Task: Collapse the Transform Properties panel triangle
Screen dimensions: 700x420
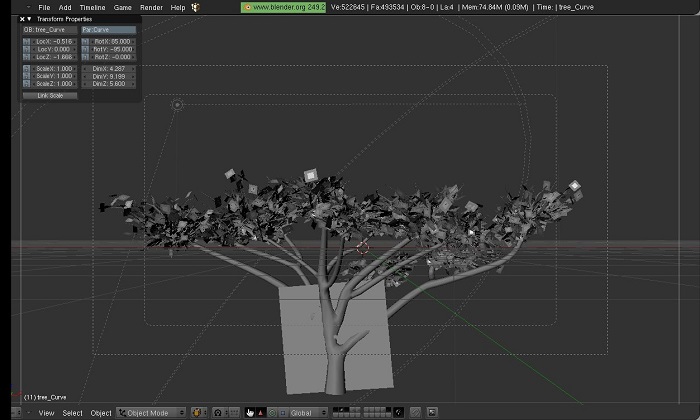Action: (29, 19)
